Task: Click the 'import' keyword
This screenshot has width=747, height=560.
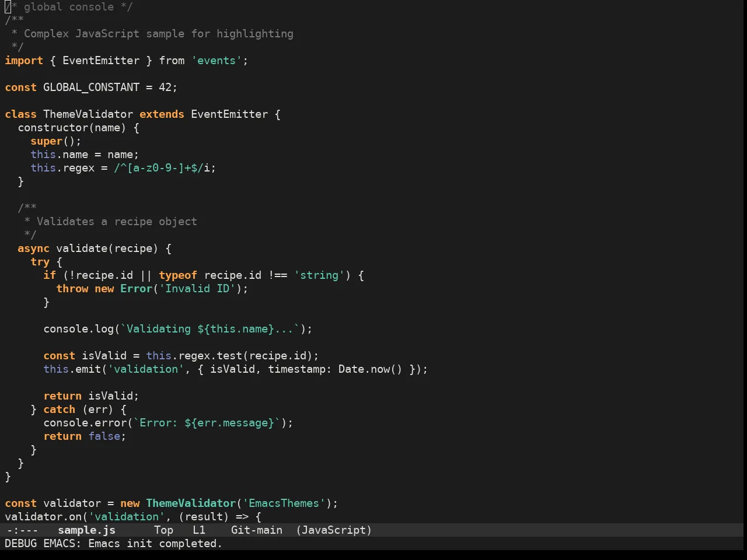Action: [x=24, y=61]
